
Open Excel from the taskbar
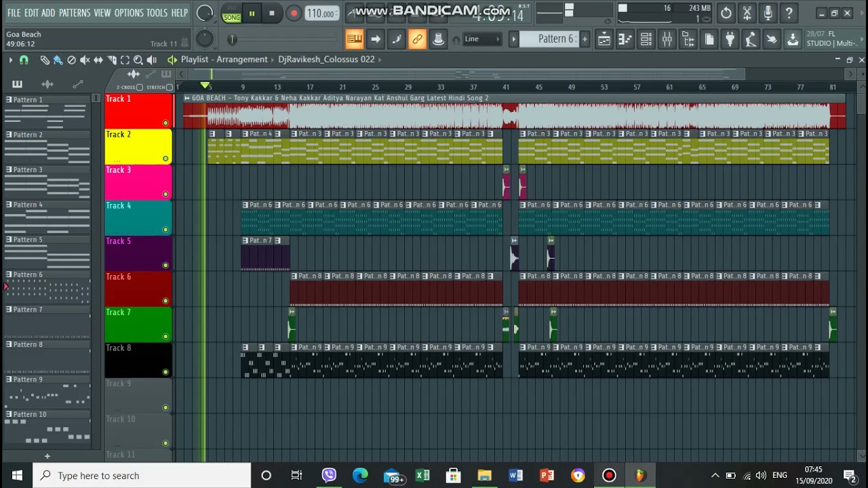pos(422,475)
